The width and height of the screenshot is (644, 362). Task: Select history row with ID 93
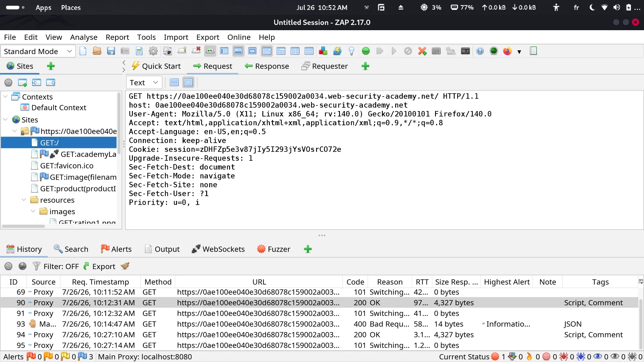319,324
